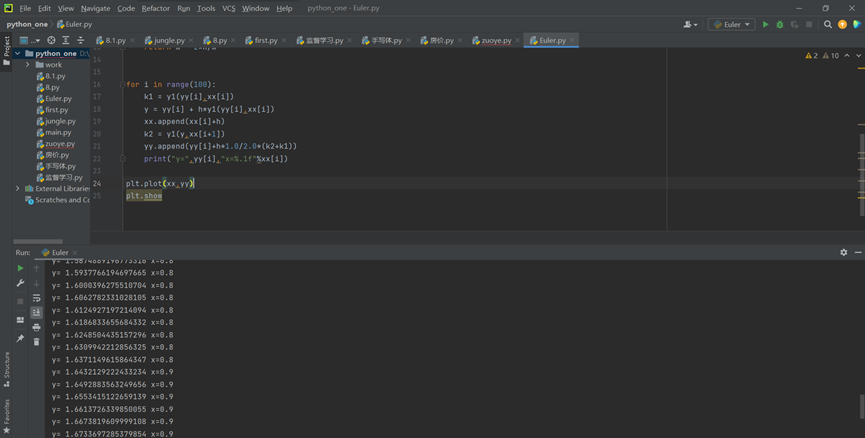Click the line 21 yy.append statement
The width and height of the screenshot is (865, 438).
220,146
